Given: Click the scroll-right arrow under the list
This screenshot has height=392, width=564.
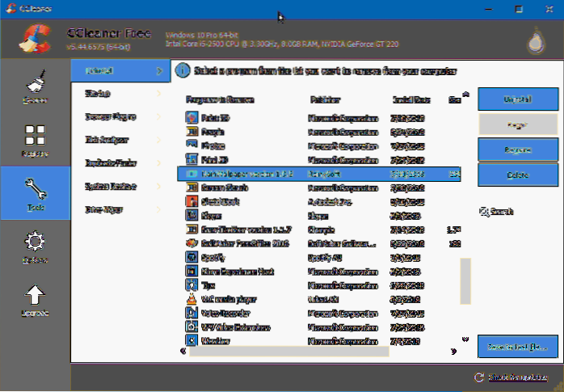Looking at the screenshot, I should coord(453,351).
